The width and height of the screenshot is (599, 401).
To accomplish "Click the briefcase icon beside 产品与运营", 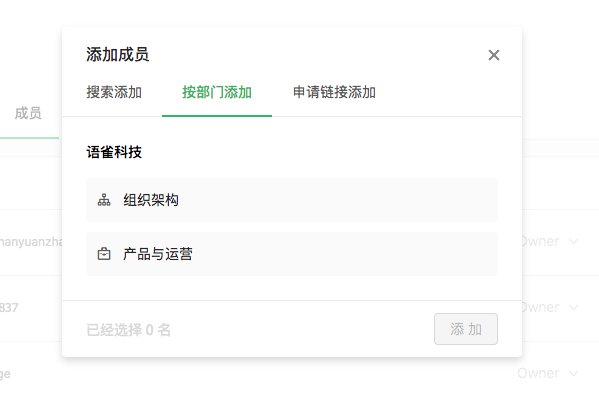I will (104, 254).
